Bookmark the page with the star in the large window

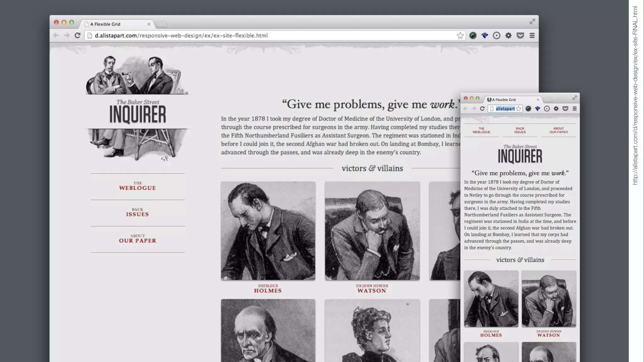click(460, 36)
